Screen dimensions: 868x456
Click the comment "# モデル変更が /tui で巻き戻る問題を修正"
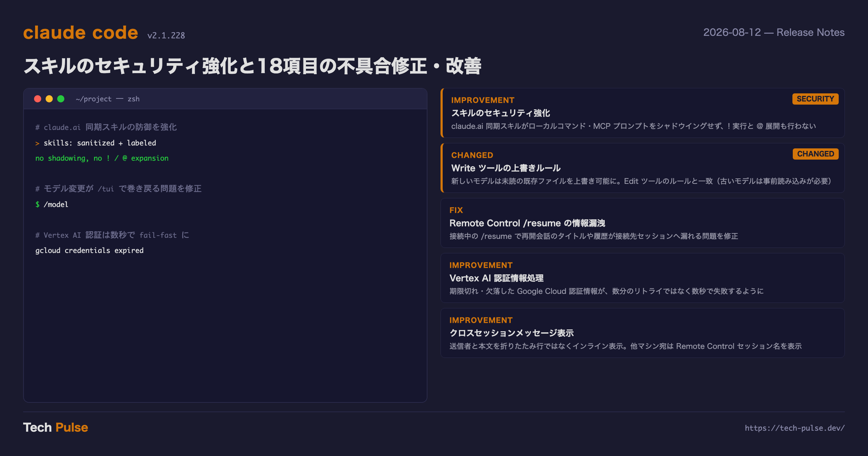point(118,189)
